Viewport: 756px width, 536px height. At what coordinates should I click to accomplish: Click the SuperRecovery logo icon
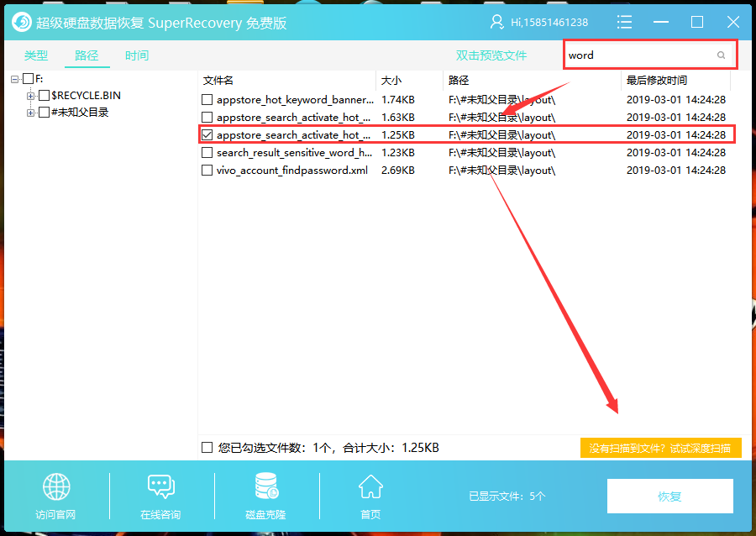pyautogui.click(x=22, y=22)
